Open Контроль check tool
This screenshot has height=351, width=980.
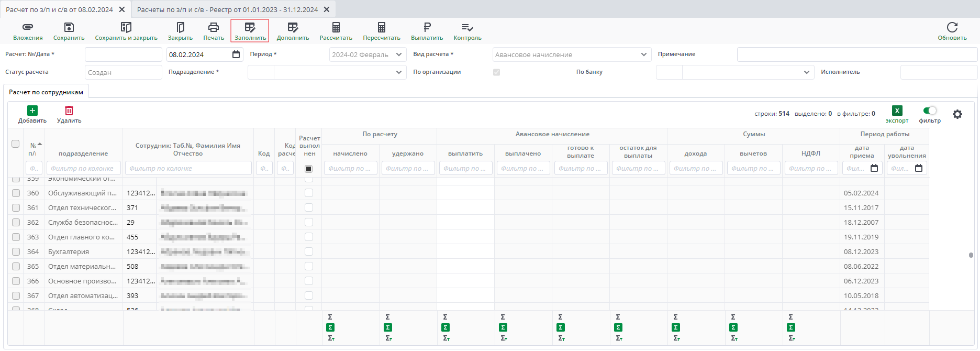(467, 27)
